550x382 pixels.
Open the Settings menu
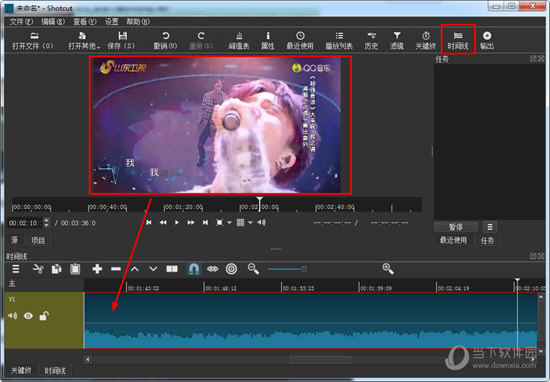pyautogui.click(x=112, y=22)
